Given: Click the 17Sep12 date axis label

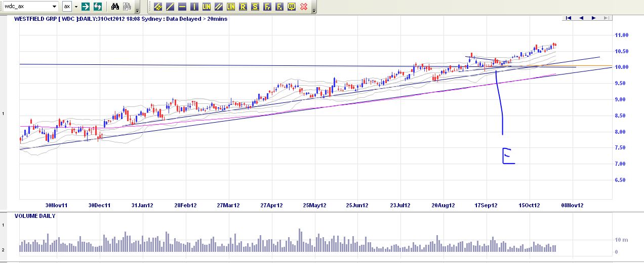Looking at the screenshot, I should [486, 205].
